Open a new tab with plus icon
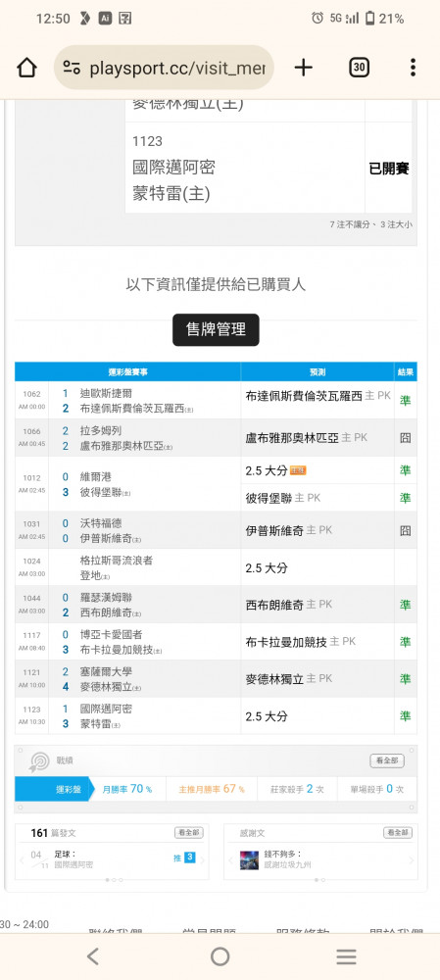This screenshot has height=980, width=440. coord(303,68)
